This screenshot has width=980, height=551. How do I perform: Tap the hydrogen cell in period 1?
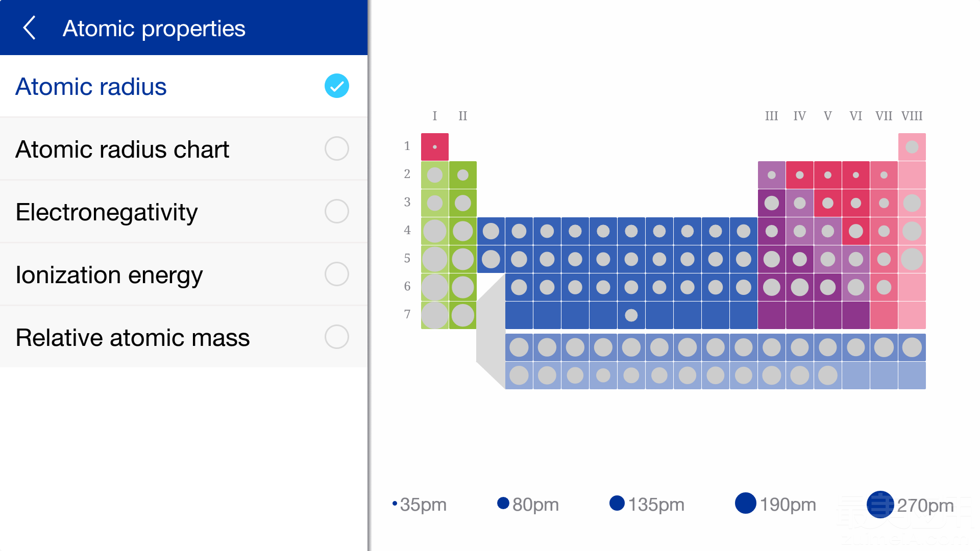[x=434, y=147]
